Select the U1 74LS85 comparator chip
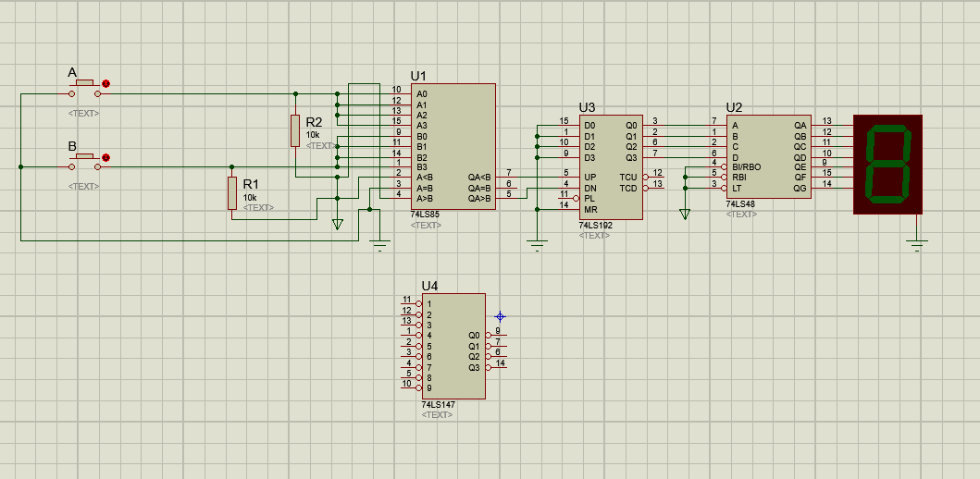The height and width of the screenshot is (479, 980). [453, 148]
